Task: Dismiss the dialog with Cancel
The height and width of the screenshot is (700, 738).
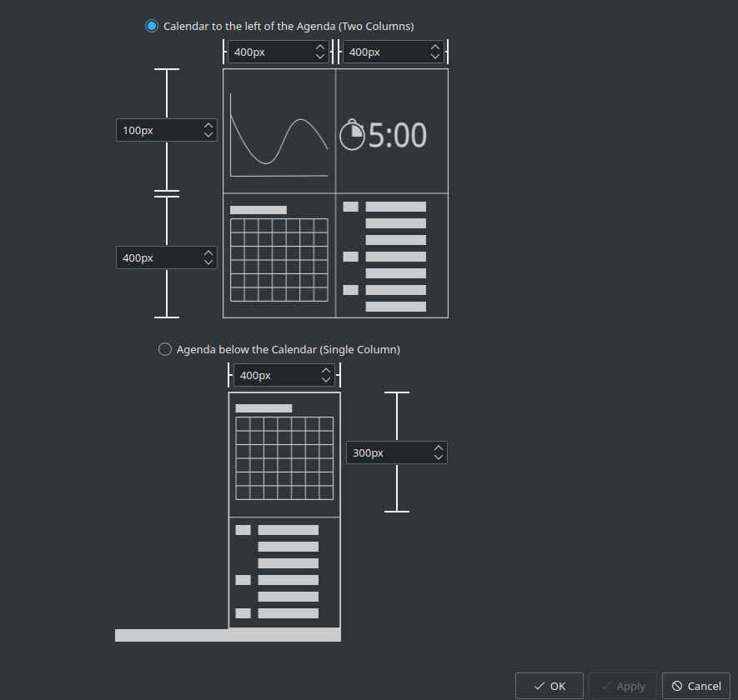Action: [x=696, y=686]
